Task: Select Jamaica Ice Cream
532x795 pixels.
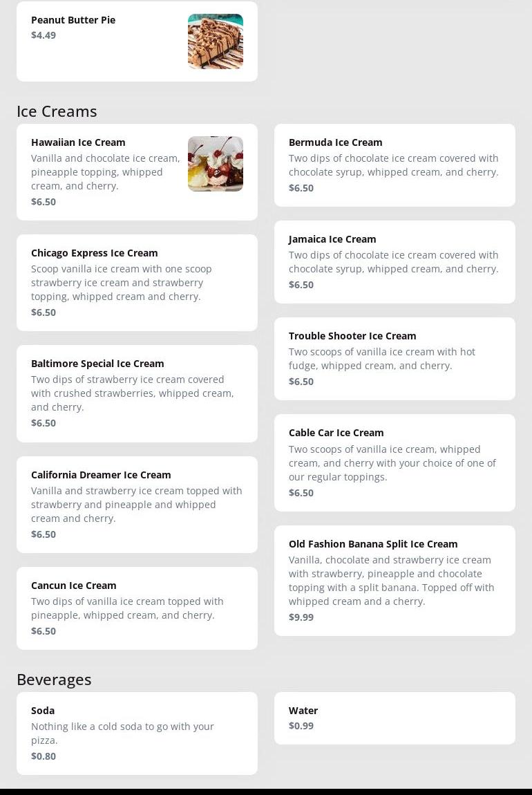Action: coord(394,261)
